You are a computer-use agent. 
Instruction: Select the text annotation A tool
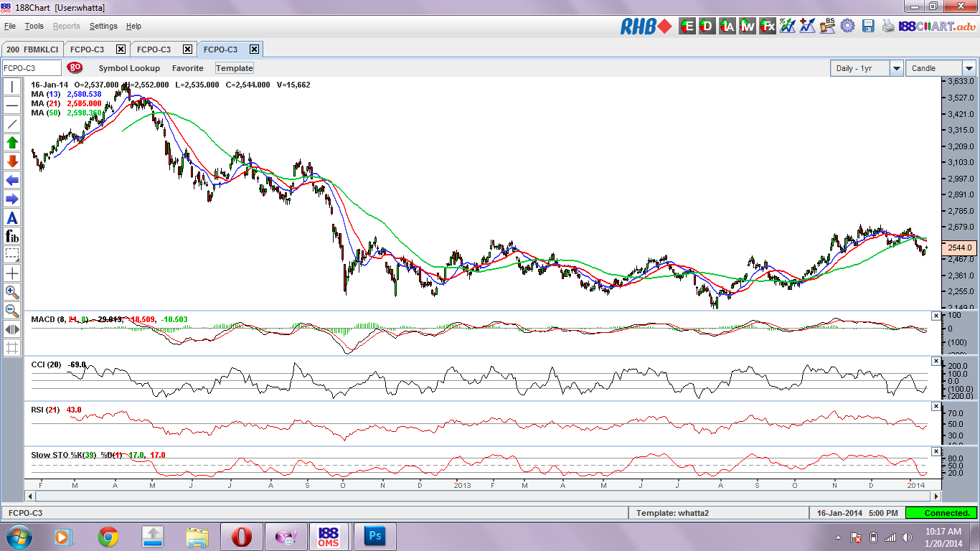[x=12, y=217]
